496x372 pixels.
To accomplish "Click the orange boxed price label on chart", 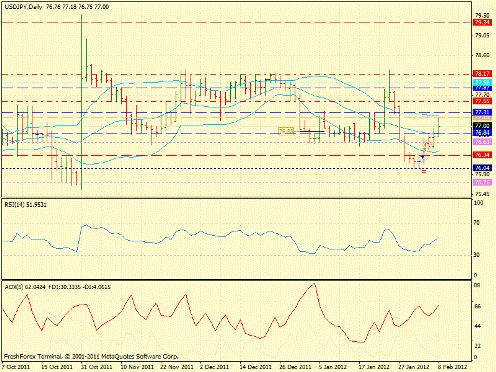I will 286,131.
